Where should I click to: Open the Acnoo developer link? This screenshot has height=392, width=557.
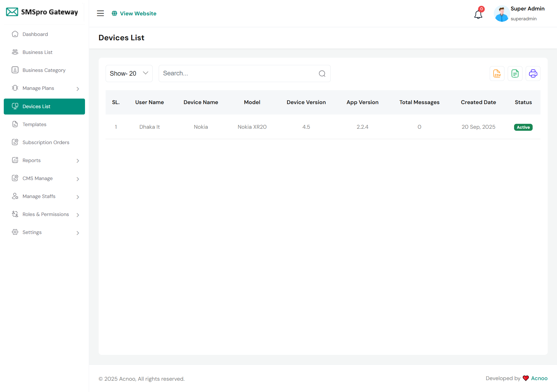point(539,378)
